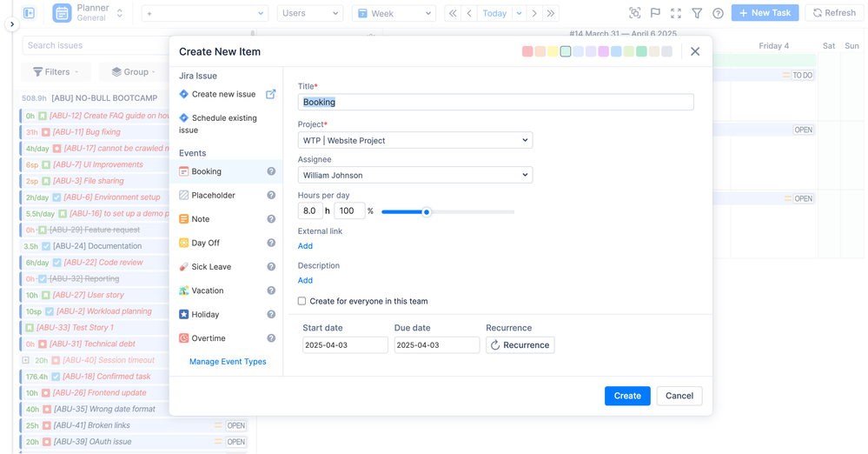
Task: Open help for Note event type
Action: pyautogui.click(x=271, y=219)
